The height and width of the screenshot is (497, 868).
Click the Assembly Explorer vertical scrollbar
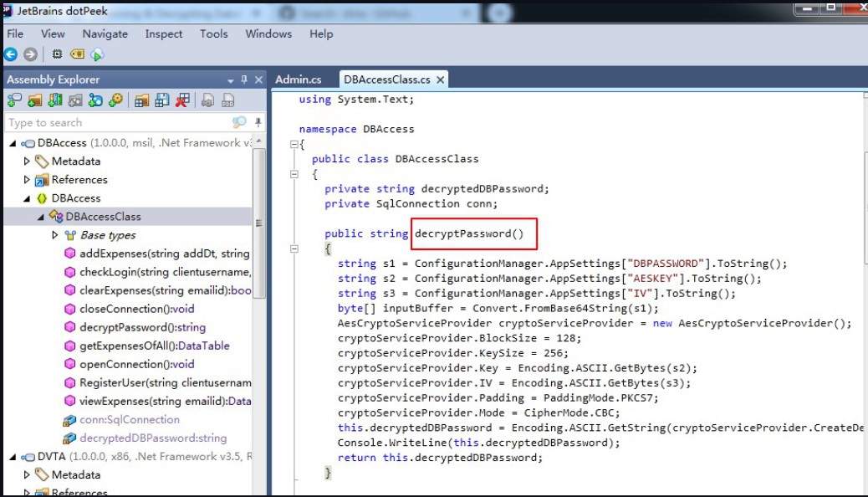258,222
